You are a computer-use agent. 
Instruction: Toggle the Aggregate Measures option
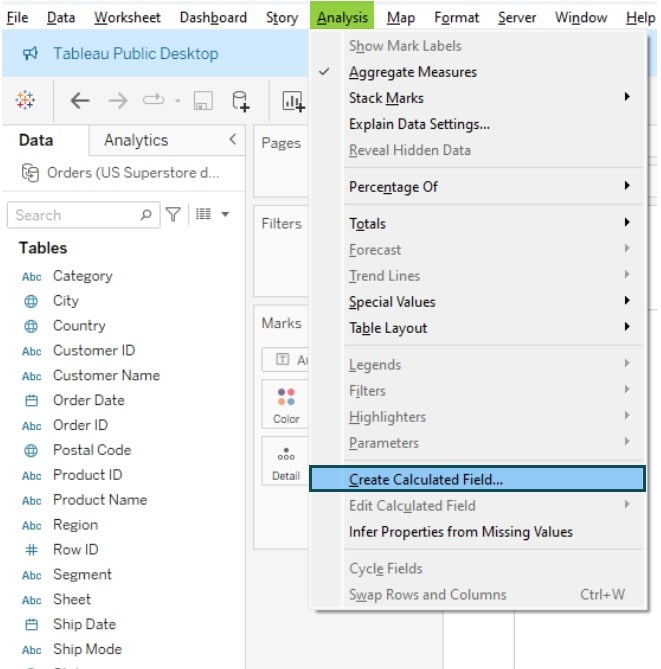477,72
